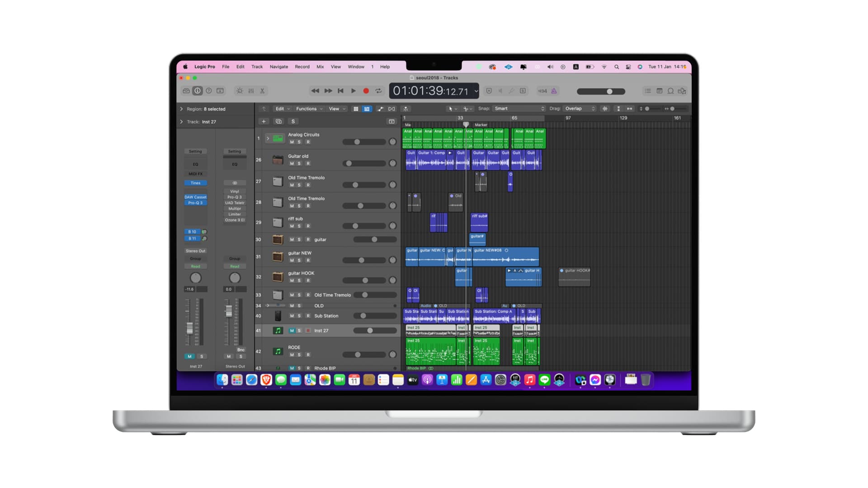
Task: Open the Loop Browser icon
Action: point(670,91)
